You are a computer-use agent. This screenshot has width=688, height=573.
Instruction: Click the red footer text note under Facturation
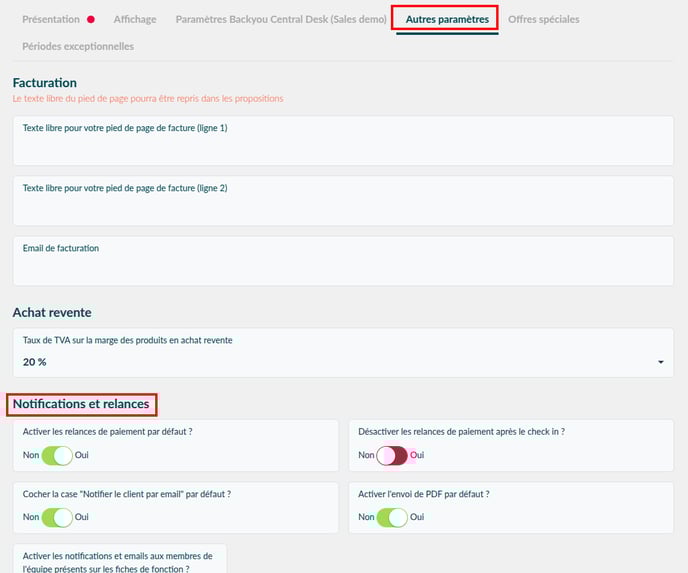pos(148,99)
